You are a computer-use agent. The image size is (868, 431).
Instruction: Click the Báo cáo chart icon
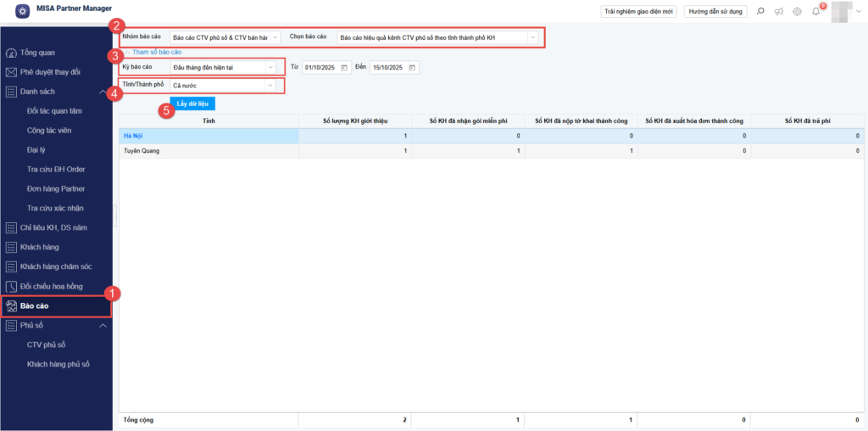[x=11, y=305]
